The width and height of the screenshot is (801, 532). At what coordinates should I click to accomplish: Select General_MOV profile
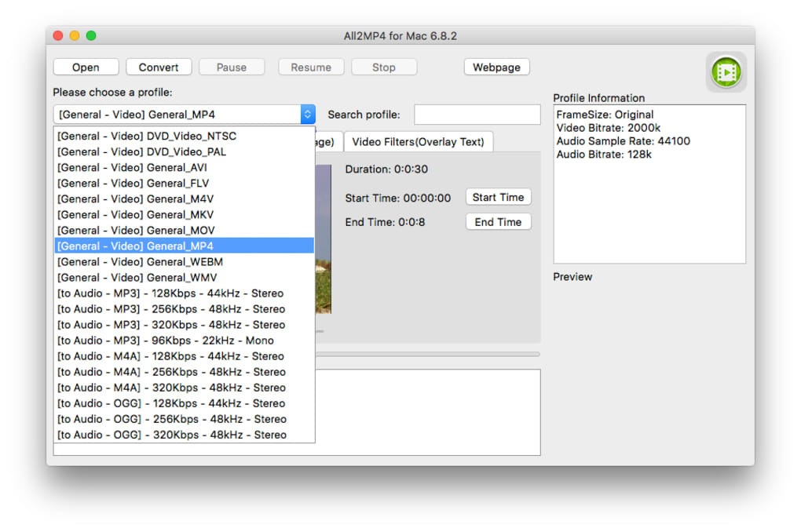point(184,230)
